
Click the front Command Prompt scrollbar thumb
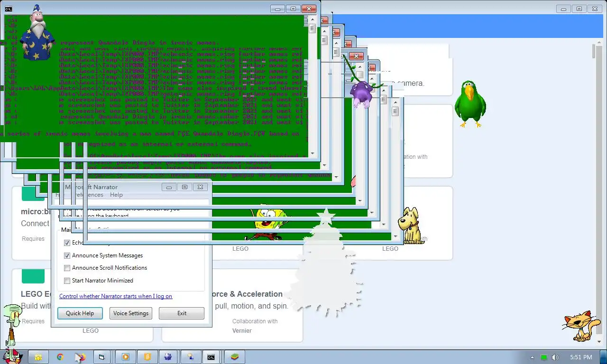coord(313,28)
